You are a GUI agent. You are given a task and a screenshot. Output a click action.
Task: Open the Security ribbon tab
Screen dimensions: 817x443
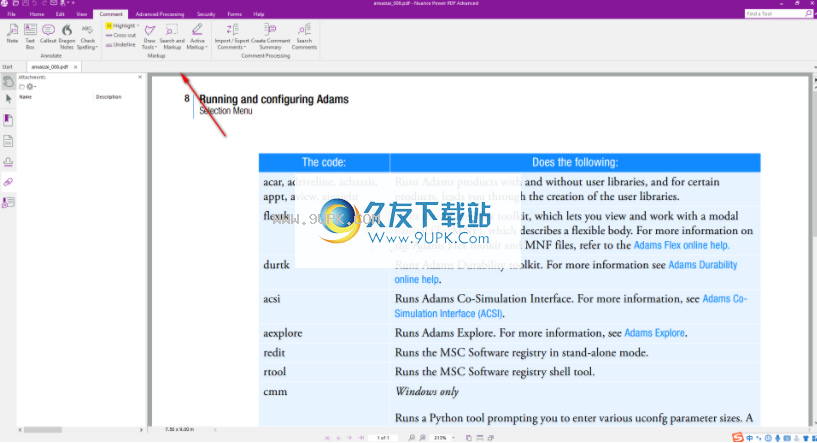tap(206, 14)
